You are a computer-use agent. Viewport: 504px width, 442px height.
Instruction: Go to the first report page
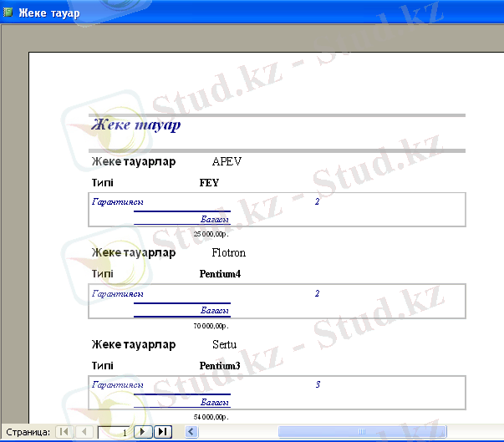point(64,431)
